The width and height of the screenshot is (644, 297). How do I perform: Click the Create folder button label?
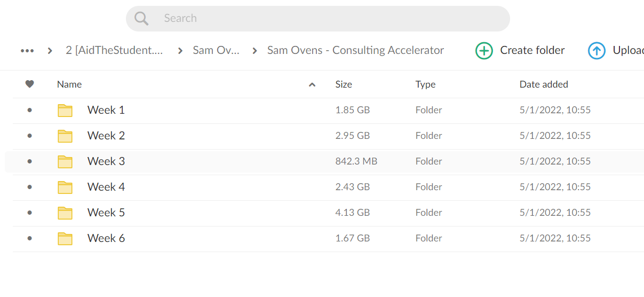coord(532,50)
